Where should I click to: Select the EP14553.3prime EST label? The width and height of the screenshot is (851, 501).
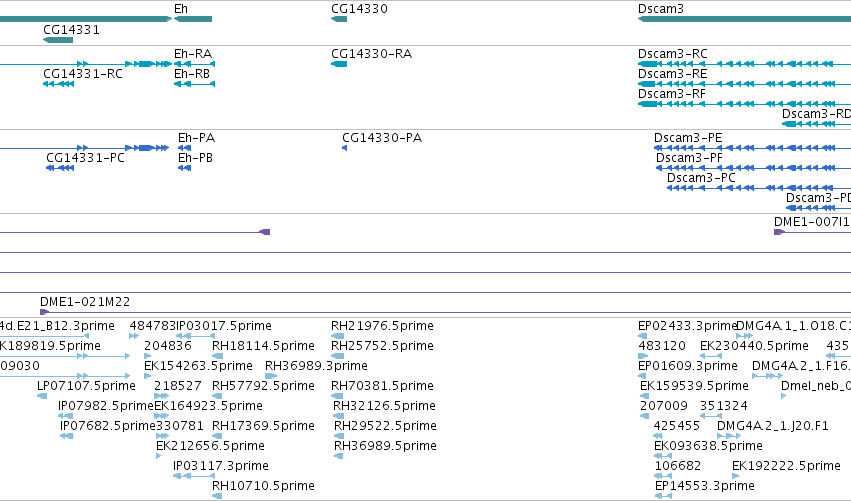click(704, 486)
